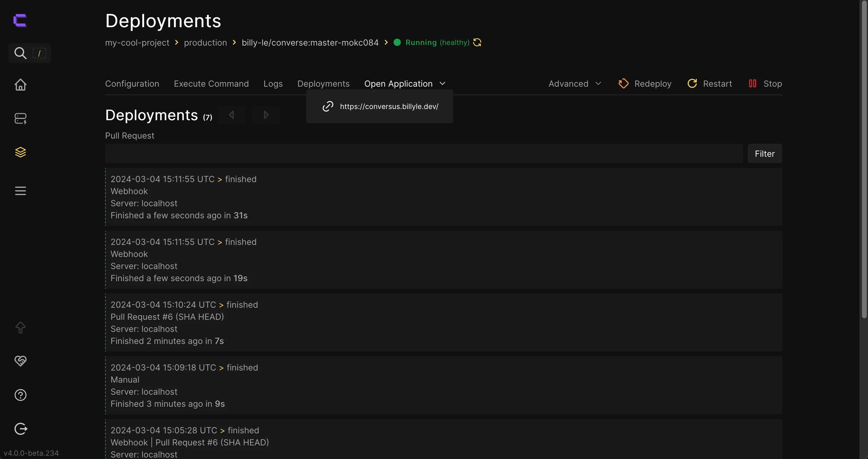Click the upgrade arrow icon in sidebar
Viewport: 868px width, 459px height.
click(20, 327)
